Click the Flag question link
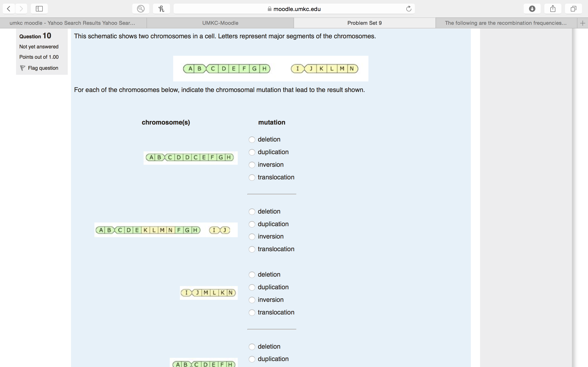 click(x=43, y=68)
